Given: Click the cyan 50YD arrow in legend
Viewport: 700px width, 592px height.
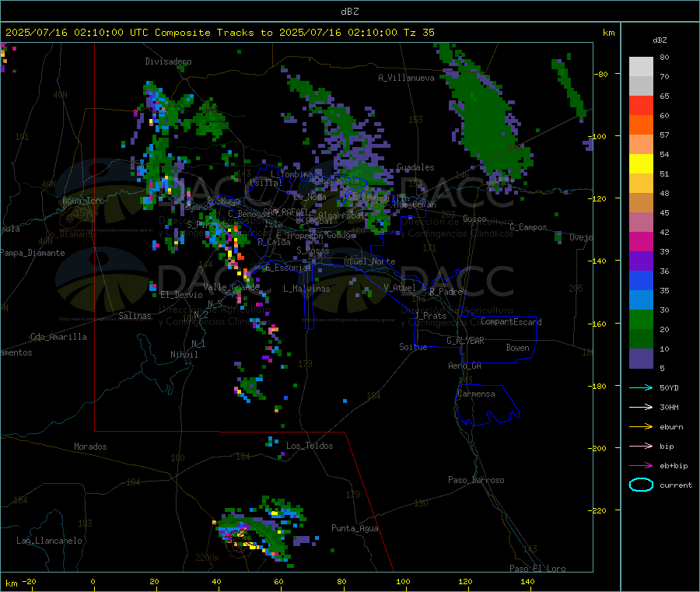Looking at the screenshot, I should [x=641, y=387].
